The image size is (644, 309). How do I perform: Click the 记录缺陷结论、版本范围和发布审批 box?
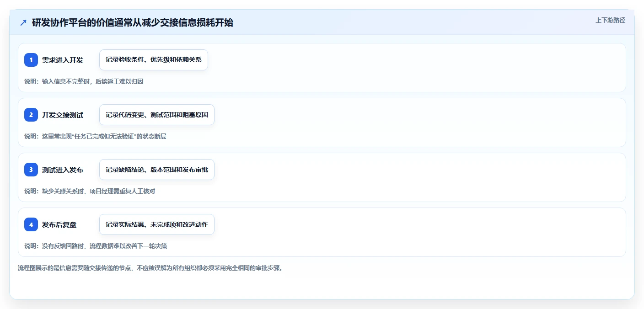click(157, 170)
